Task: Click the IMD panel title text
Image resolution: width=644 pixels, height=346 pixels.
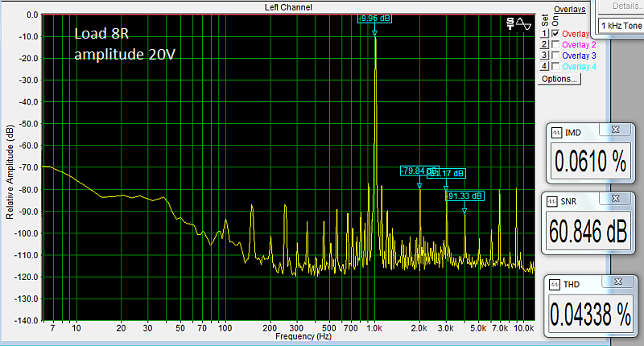Action: coord(573,133)
